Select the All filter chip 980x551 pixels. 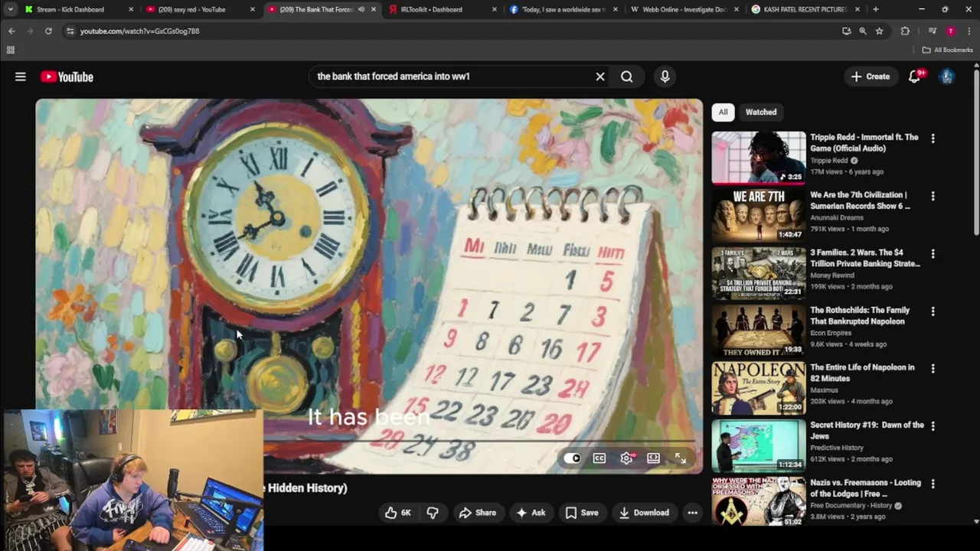click(x=723, y=112)
